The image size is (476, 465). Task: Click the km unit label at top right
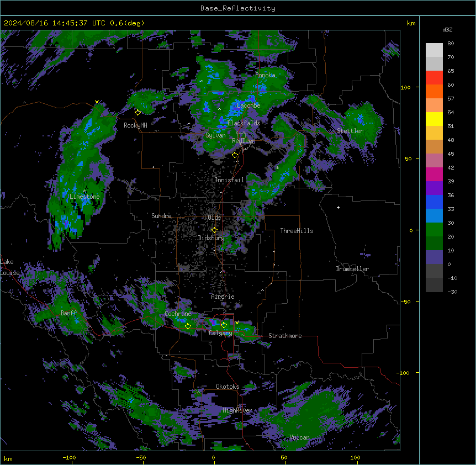coord(411,23)
